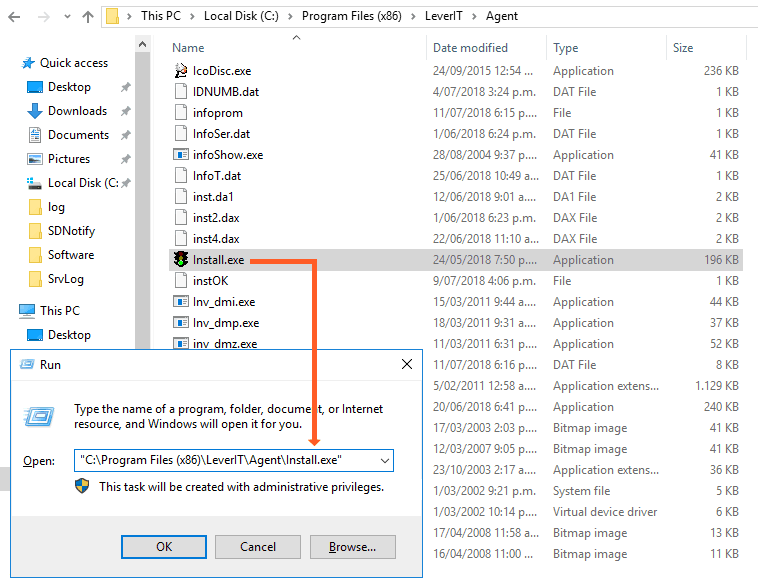Click the Quick access star icon
This screenshot has height=578, width=758.
[28, 63]
